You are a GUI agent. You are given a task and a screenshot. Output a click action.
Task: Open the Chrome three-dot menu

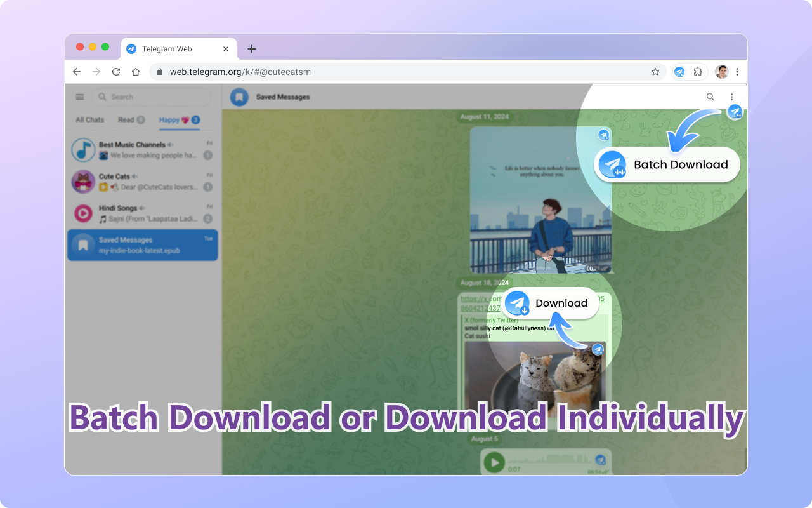click(x=737, y=72)
